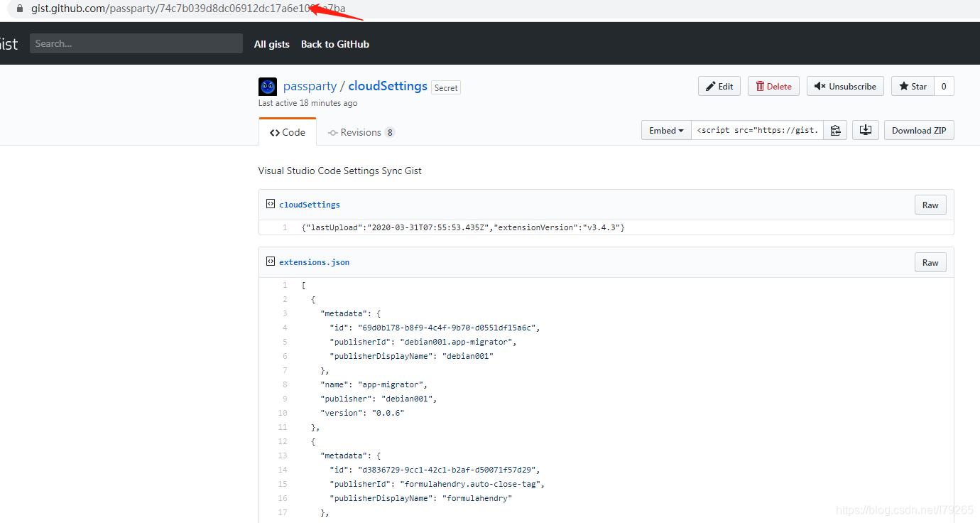This screenshot has height=523, width=980.
Task: Open the All gists menu item
Action: pyautogui.click(x=271, y=44)
